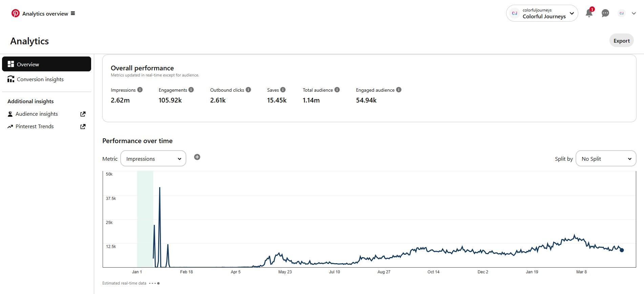The image size is (644, 294).
Task: Open the Colorful Journeys account switcher
Action: [542, 13]
